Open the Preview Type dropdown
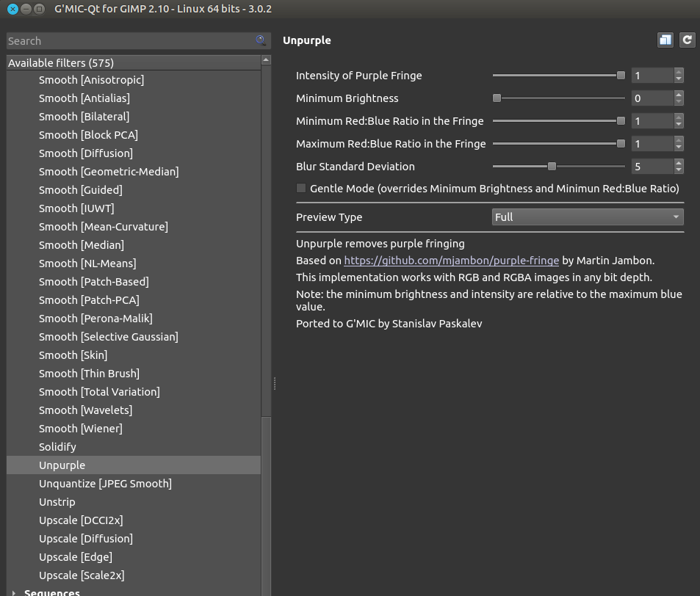700x596 pixels. pyautogui.click(x=588, y=217)
